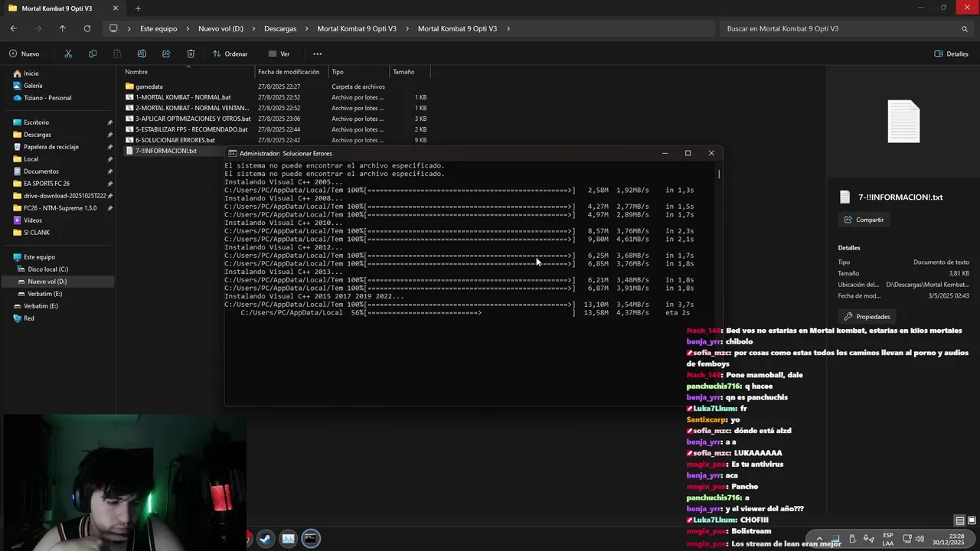This screenshot has width=980, height=551.
Task: Open the Ver view options dropdown
Action: tap(279, 54)
